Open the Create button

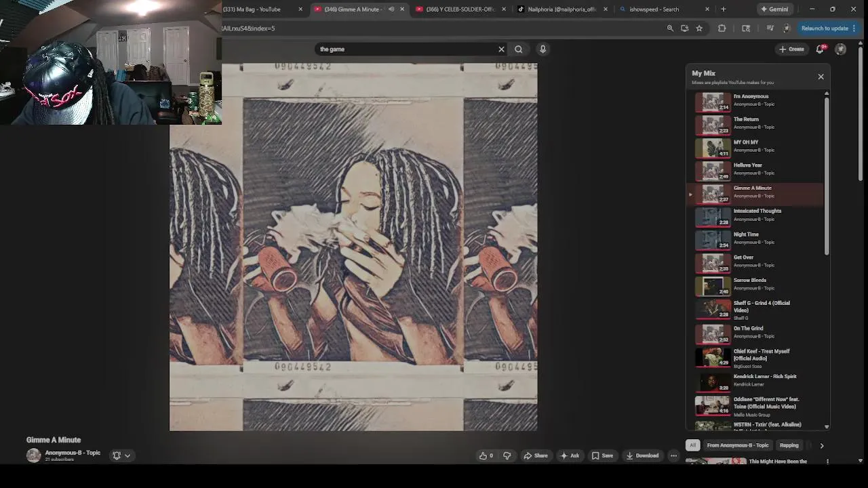(791, 49)
